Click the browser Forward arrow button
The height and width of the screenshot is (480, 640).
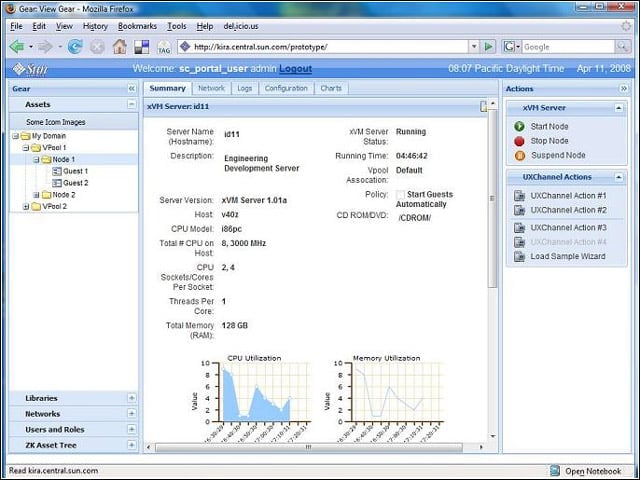click(x=45, y=47)
